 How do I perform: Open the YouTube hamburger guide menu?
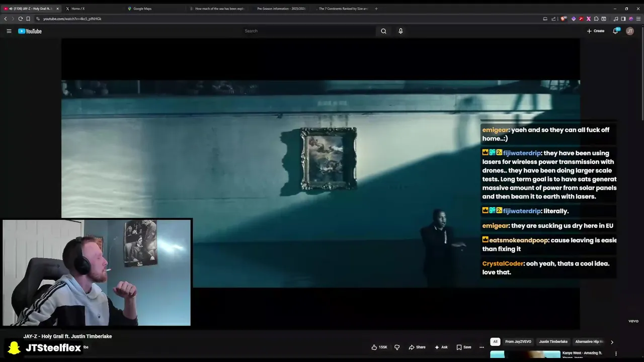pos(9,31)
